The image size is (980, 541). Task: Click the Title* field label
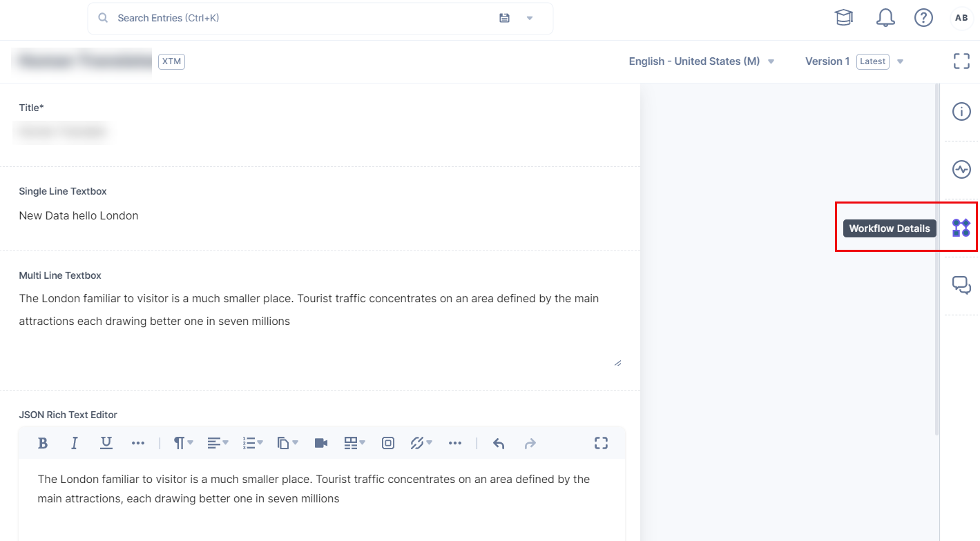tap(32, 108)
